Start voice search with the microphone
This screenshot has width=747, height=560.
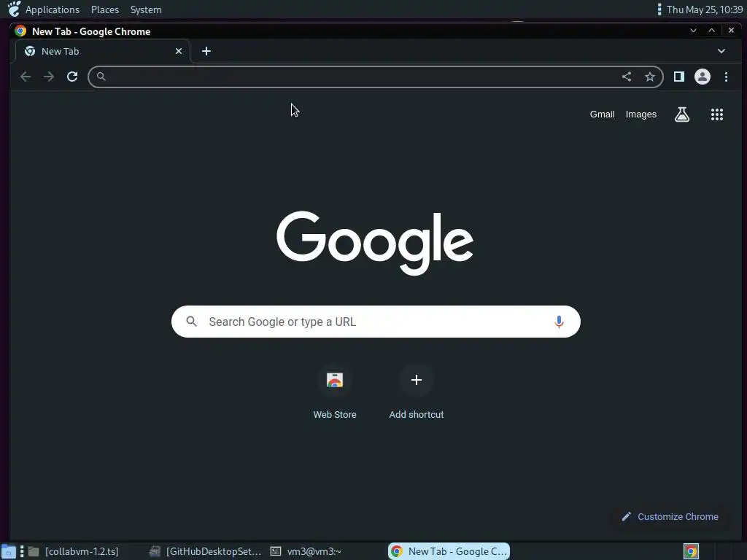click(x=559, y=322)
